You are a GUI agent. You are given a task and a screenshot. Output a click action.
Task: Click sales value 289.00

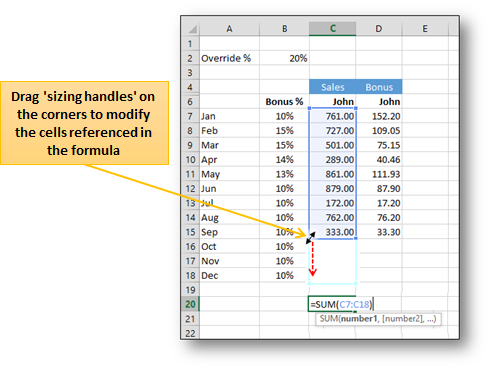(x=332, y=160)
